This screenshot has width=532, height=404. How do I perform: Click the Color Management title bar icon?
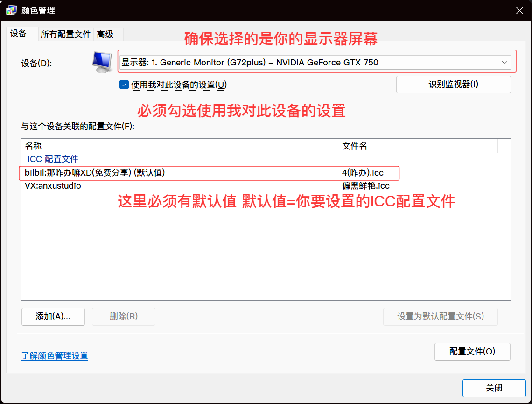[x=11, y=10]
